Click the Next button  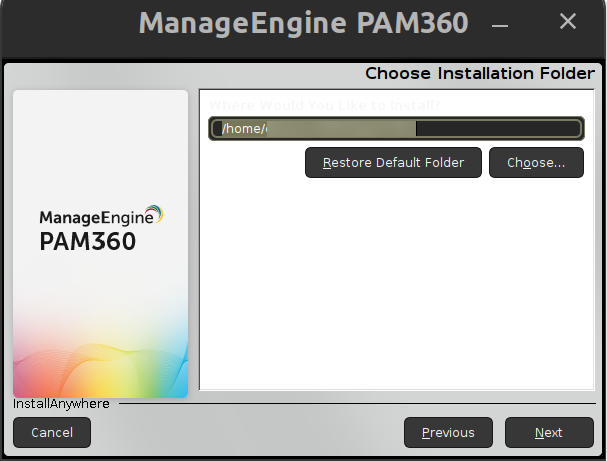point(549,432)
